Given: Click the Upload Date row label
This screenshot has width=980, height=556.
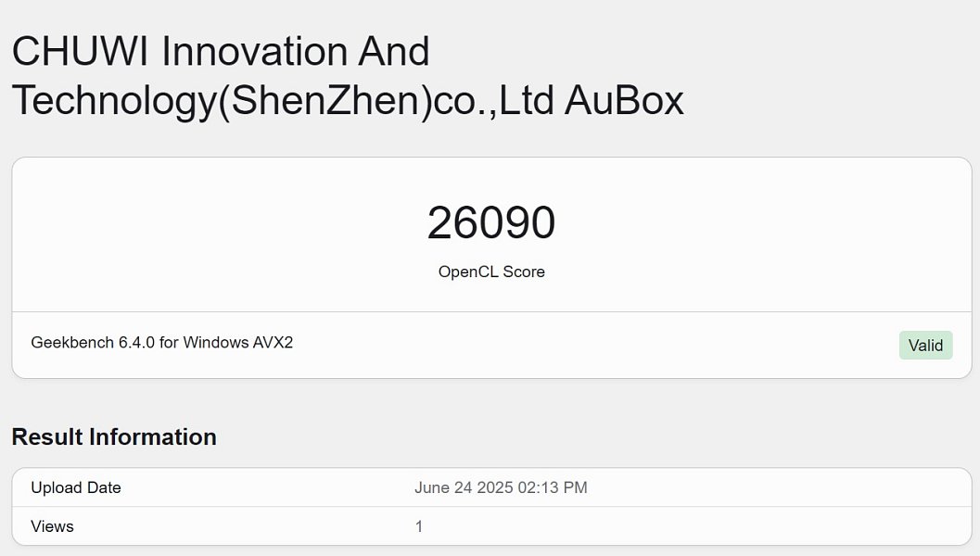Looking at the screenshot, I should pos(76,488).
